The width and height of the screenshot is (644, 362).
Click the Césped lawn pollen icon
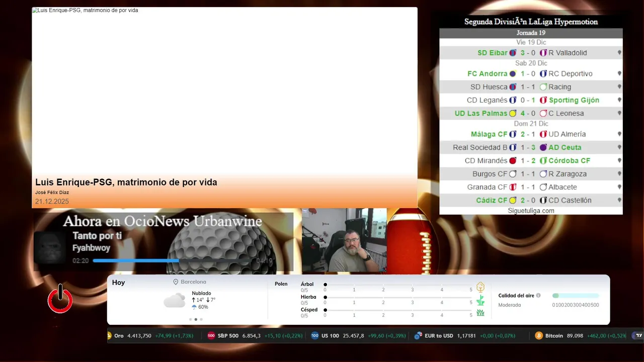(480, 313)
